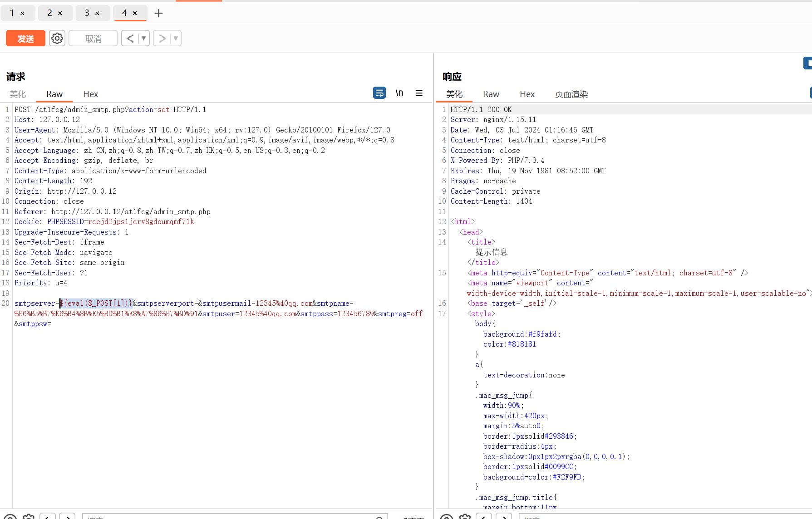The image size is (812, 519).
Task: Open the response Hex tab
Action: click(527, 94)
